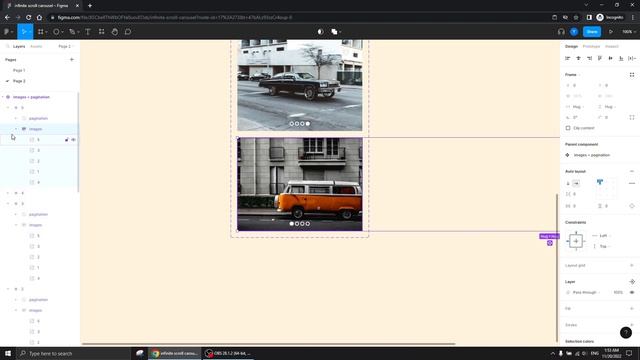This screenshot has height=360, width=640.
Task: Click the layer opacity 100% field
Action: [618, 292]
